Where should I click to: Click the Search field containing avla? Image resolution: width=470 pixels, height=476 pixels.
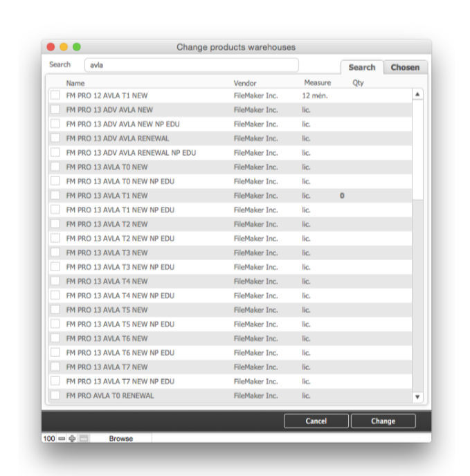191,65
